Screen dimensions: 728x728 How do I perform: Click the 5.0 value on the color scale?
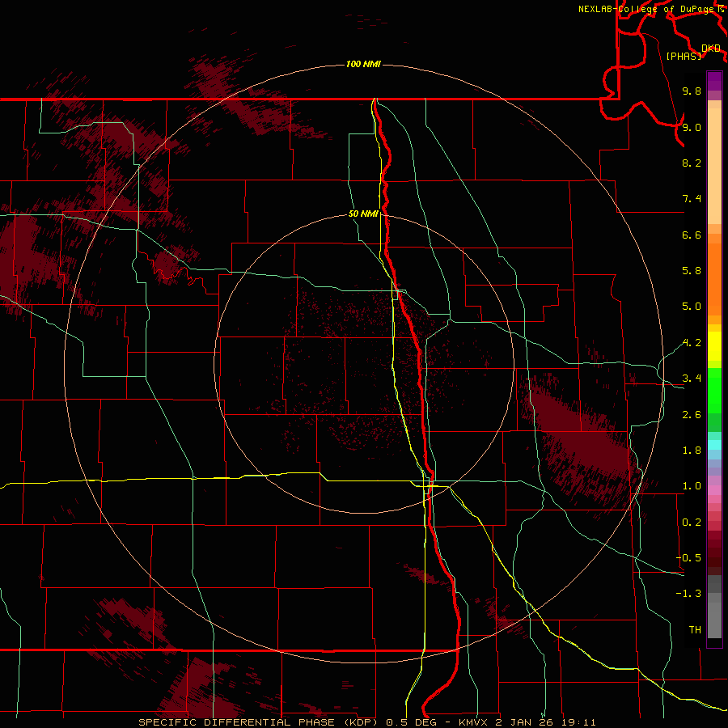click(692, 307)
